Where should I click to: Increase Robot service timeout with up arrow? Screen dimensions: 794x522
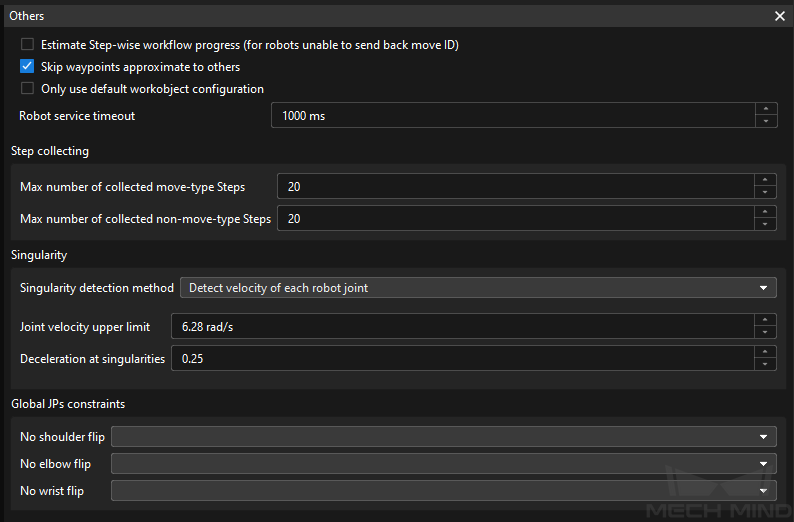coord(766,109)
